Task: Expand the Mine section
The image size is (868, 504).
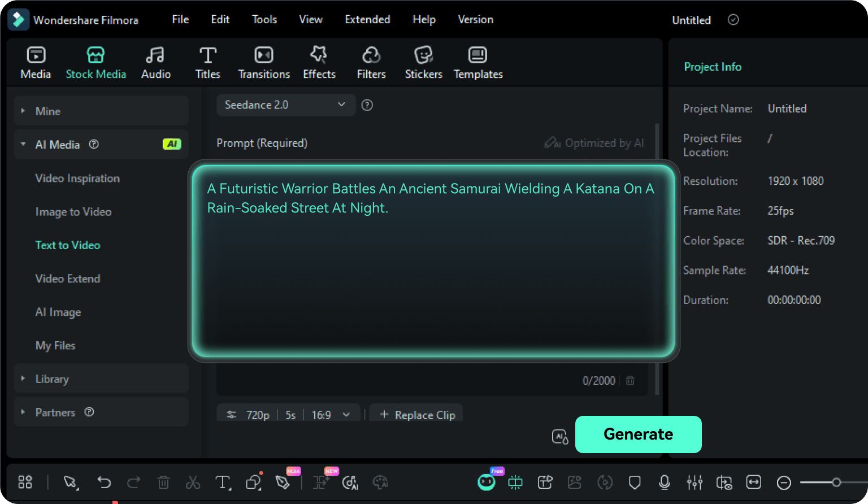Action: (x=101, y=111)
